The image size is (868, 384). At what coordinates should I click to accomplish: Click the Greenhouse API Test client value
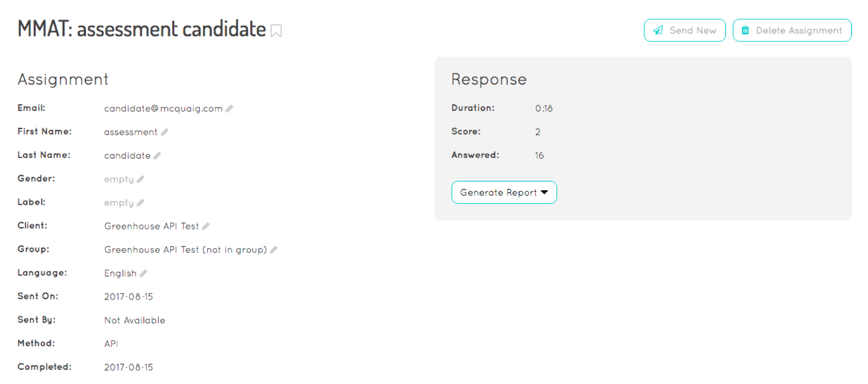[x=151, y=226]
